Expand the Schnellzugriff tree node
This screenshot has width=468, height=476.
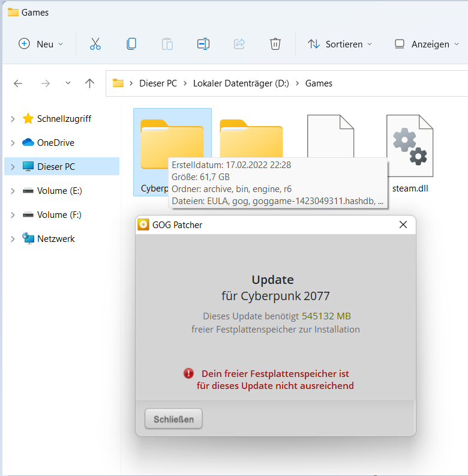click(x=13, y=119)
